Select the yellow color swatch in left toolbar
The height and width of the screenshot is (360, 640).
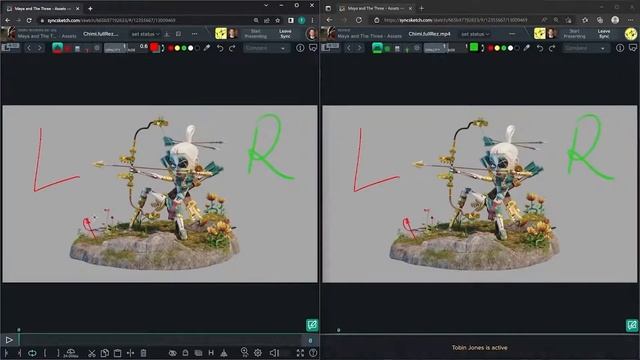(x=177, y=48)
